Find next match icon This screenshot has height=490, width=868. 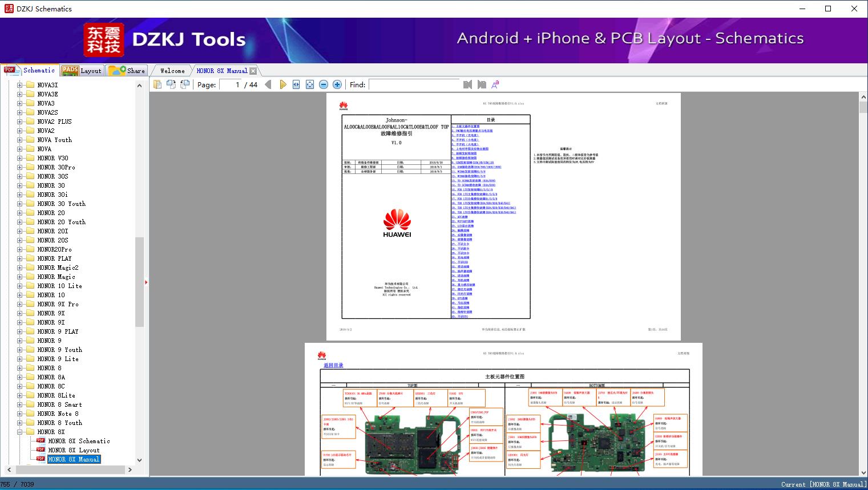point(482,84)
